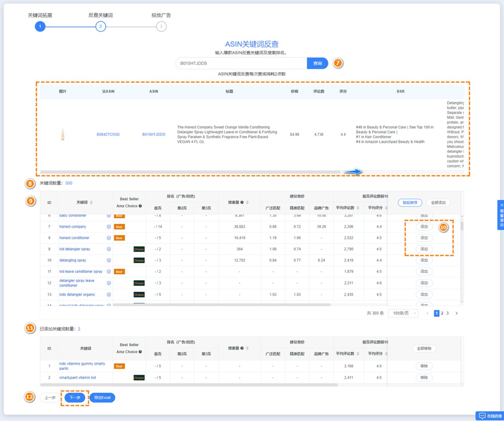Select step 1 关键词拓展

(x=40, y=26)
